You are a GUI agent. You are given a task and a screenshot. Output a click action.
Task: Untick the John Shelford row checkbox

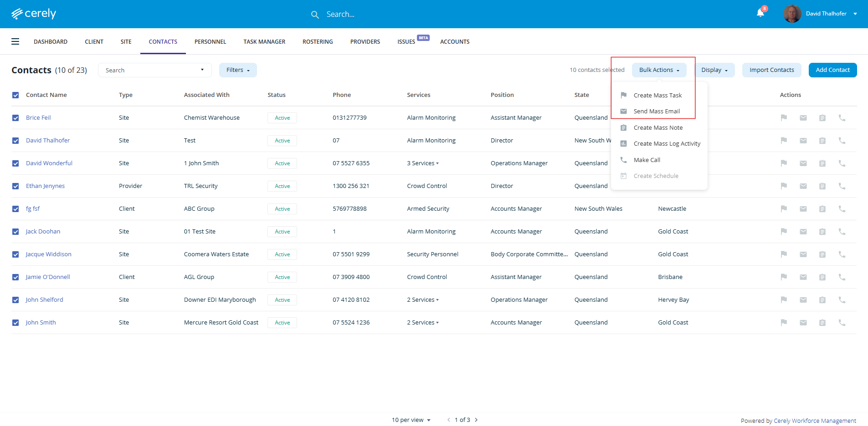15,300
